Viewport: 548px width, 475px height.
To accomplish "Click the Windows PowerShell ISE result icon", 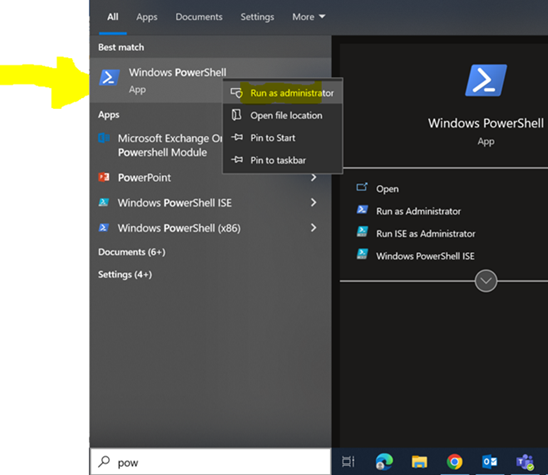I will pos(104,202).
